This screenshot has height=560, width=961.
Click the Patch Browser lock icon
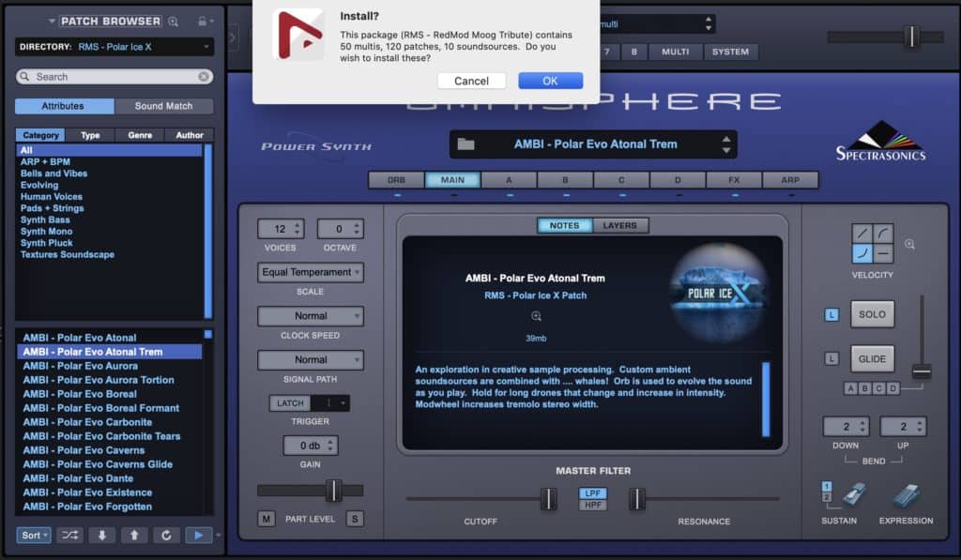202,21
